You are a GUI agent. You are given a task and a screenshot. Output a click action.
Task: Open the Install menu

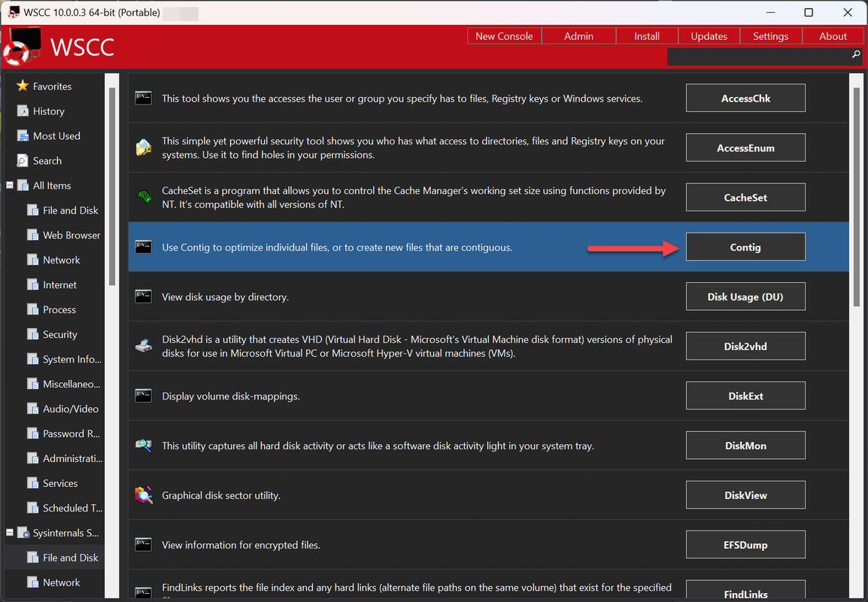pos(647,36)
